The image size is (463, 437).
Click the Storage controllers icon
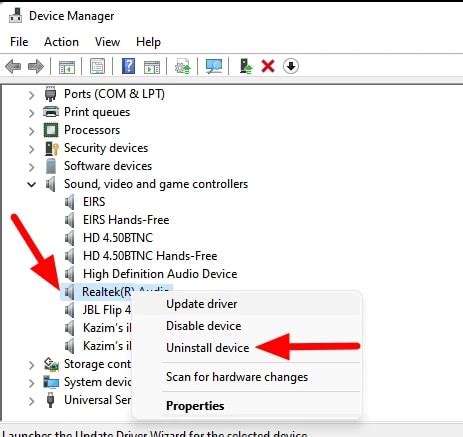pos(51,364)
